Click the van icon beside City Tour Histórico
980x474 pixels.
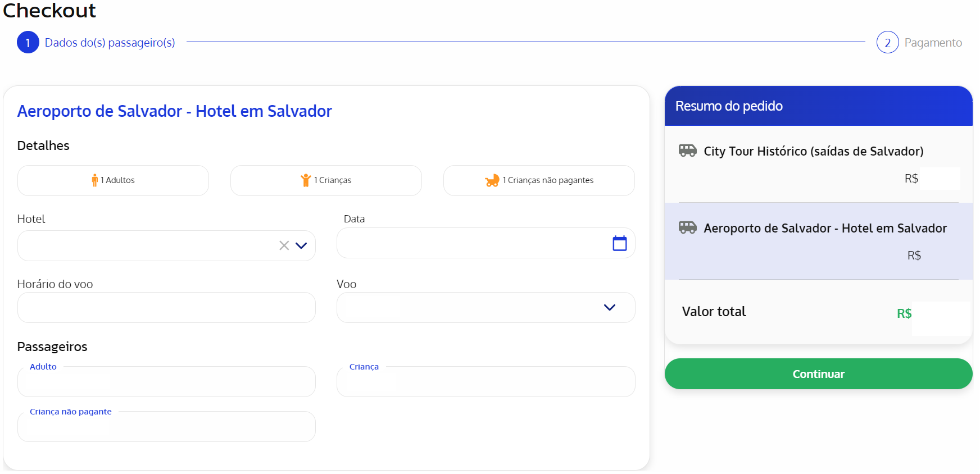click(x=687, y=151)
